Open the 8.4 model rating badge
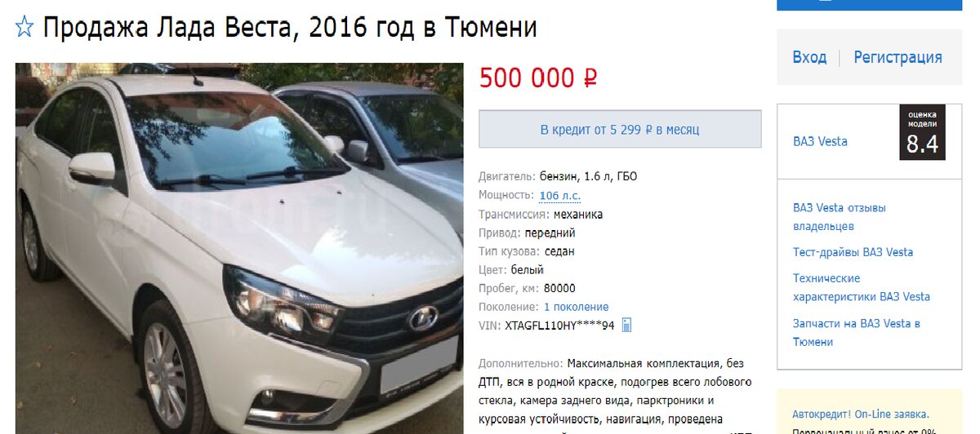This screenshot has height=434, width=980. coord(922,132)
